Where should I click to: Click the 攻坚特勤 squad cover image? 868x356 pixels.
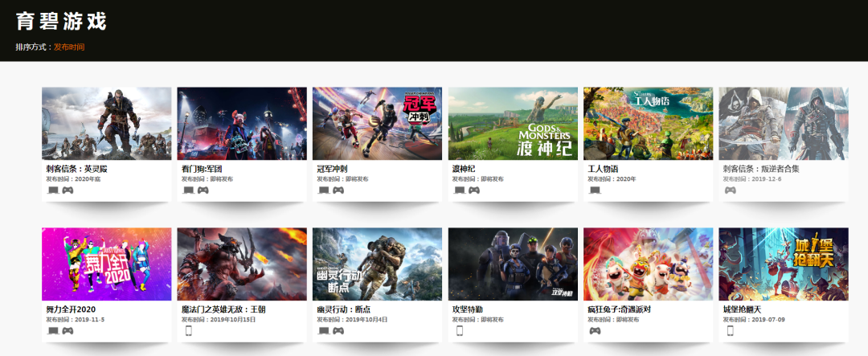[x=513, y=264]
